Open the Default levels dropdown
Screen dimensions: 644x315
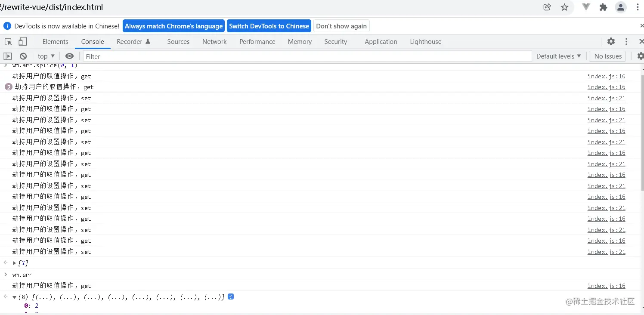558,56
